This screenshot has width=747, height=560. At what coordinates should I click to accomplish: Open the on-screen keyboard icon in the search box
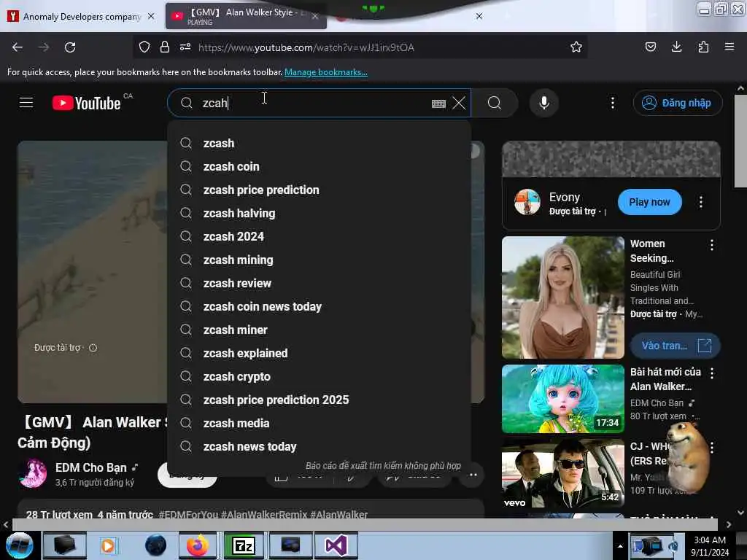coord(438,104)
